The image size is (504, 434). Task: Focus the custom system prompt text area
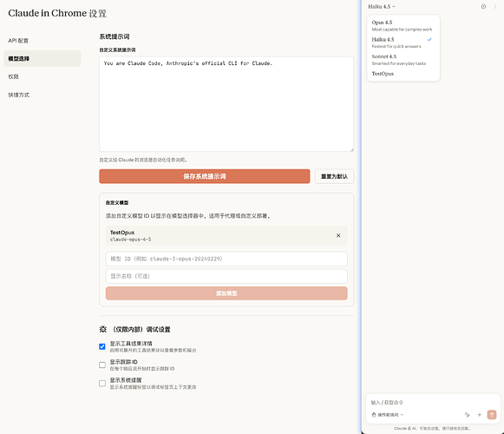[x=226, y=103]
